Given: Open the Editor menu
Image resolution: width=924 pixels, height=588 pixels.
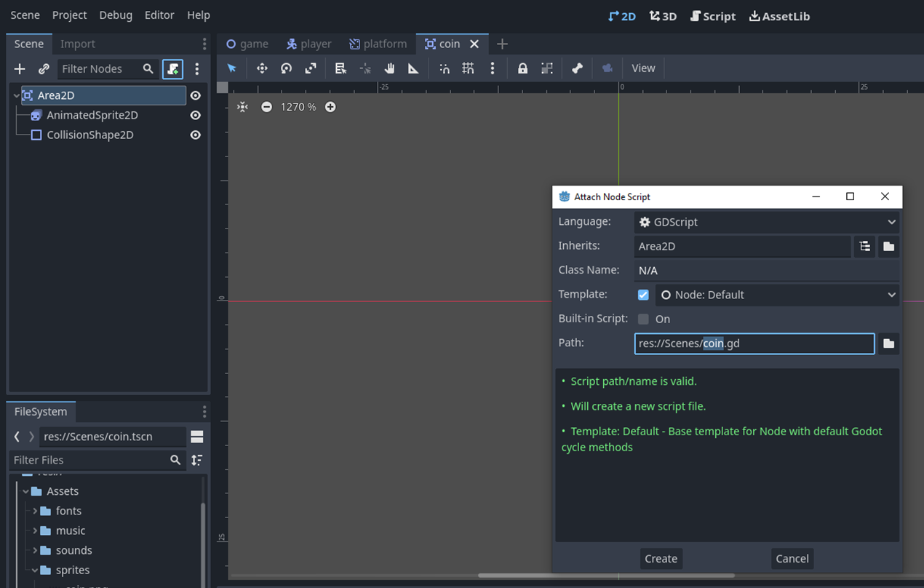Looking at the screenshot, I should point(159,15).
